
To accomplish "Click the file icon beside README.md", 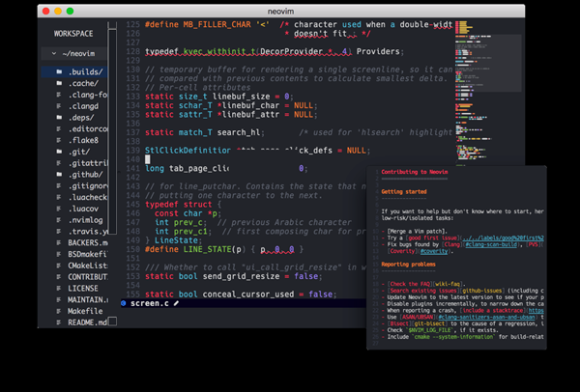I will 59,322.
